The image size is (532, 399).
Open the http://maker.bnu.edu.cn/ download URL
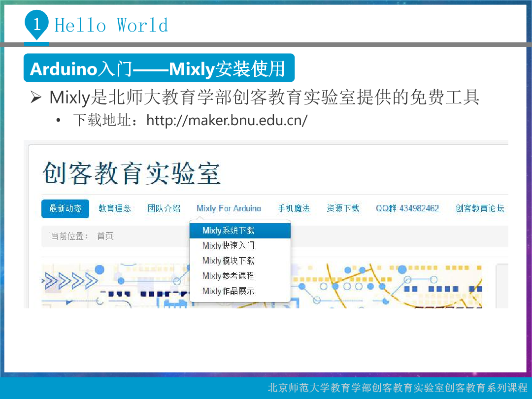[227, 120]
